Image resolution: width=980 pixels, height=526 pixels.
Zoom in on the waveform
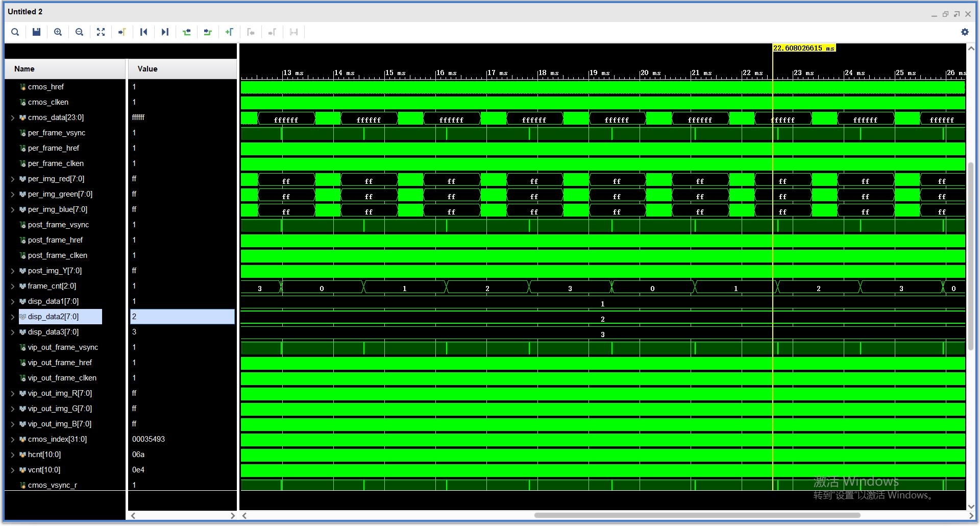(x=58, y=32)
